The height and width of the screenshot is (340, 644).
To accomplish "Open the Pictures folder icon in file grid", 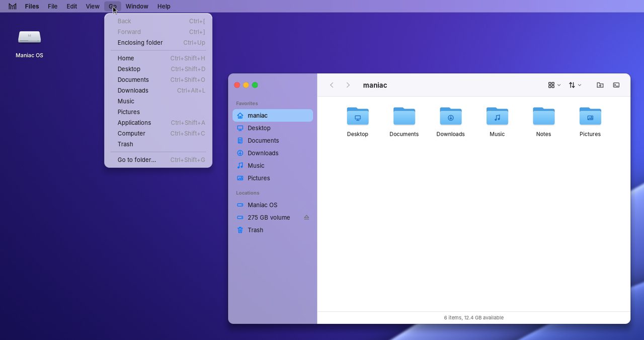I will click(x=590, y=116).
